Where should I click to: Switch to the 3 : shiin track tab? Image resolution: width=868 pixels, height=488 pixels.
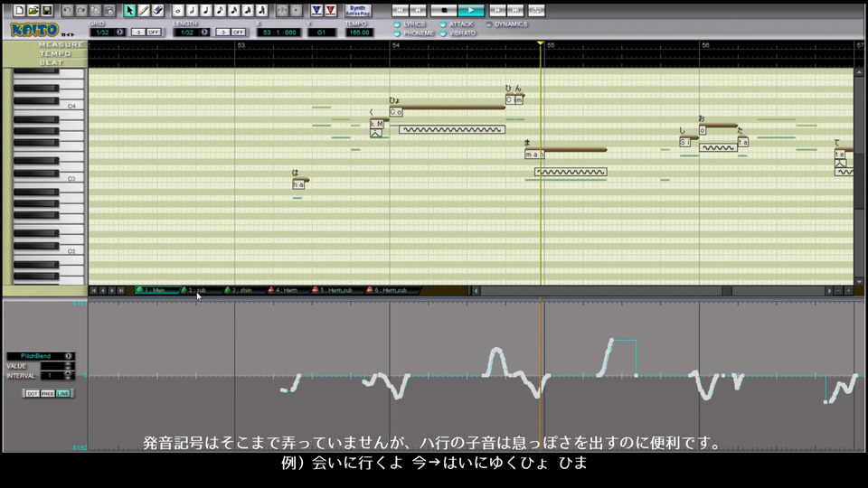(243, 290)
